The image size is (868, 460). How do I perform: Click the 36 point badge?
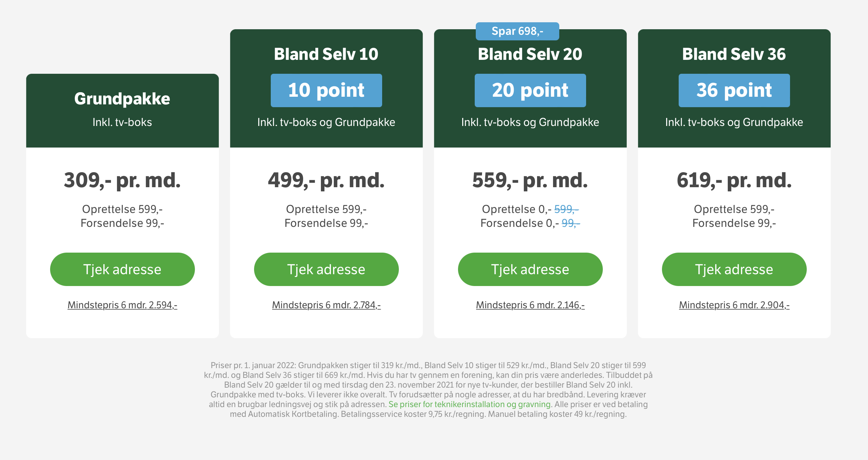pyautogui.click(x=734, y=90)
